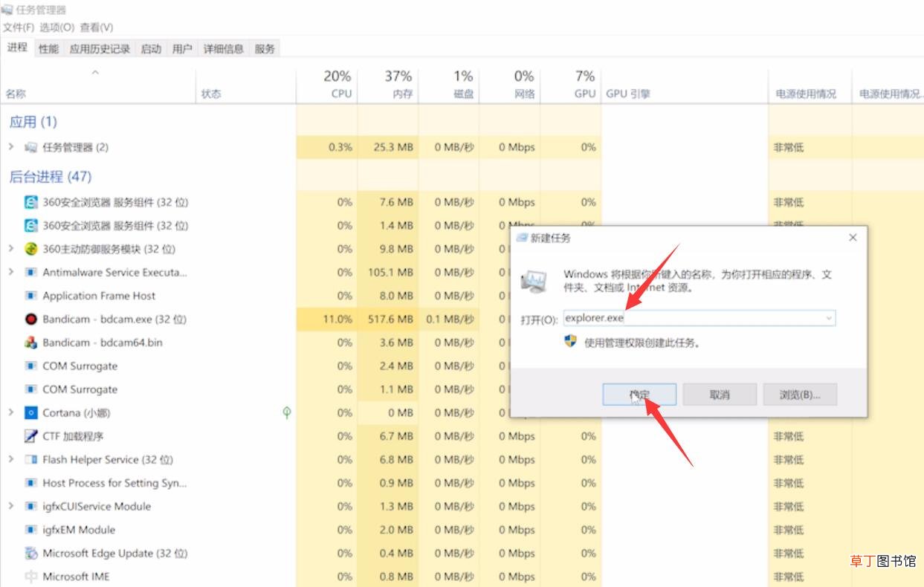
Task: Click the 11.0% CPU cell of Bandicam
Action: click(326, 320)
